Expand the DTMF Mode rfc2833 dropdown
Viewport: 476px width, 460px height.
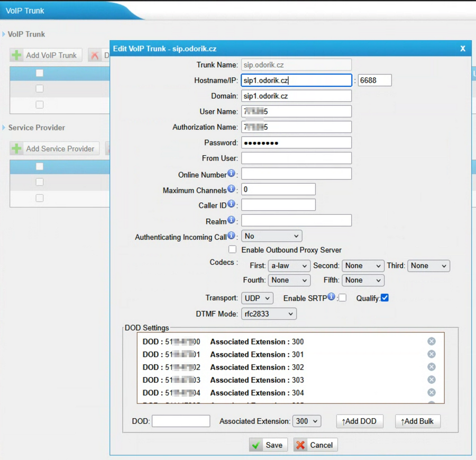click(x=269, y=314)
